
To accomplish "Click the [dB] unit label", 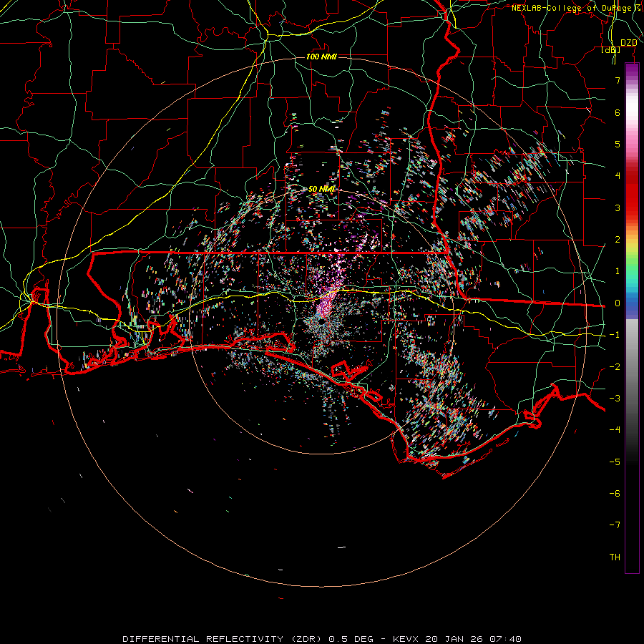I will [611, 50].
